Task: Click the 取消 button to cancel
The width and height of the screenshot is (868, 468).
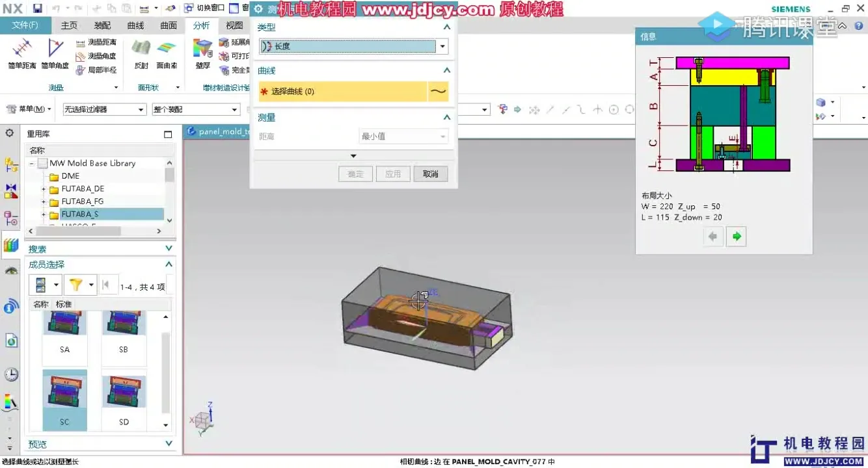Action: (431, 174)
